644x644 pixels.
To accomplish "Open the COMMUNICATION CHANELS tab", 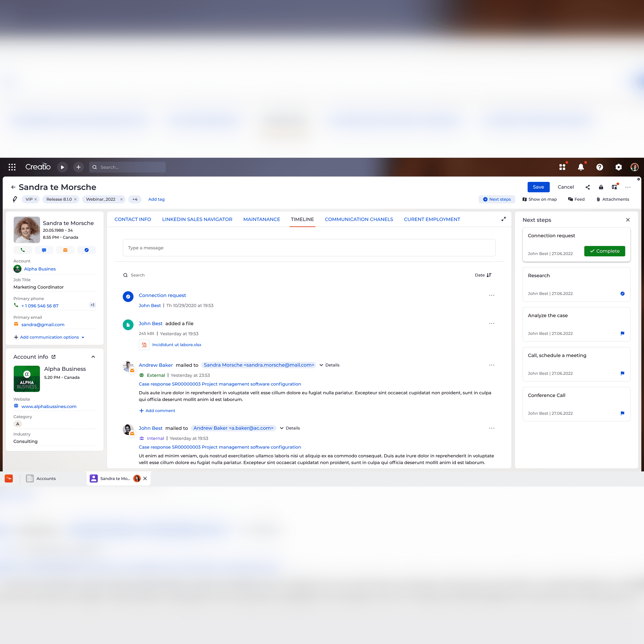I will click(359, 219).
